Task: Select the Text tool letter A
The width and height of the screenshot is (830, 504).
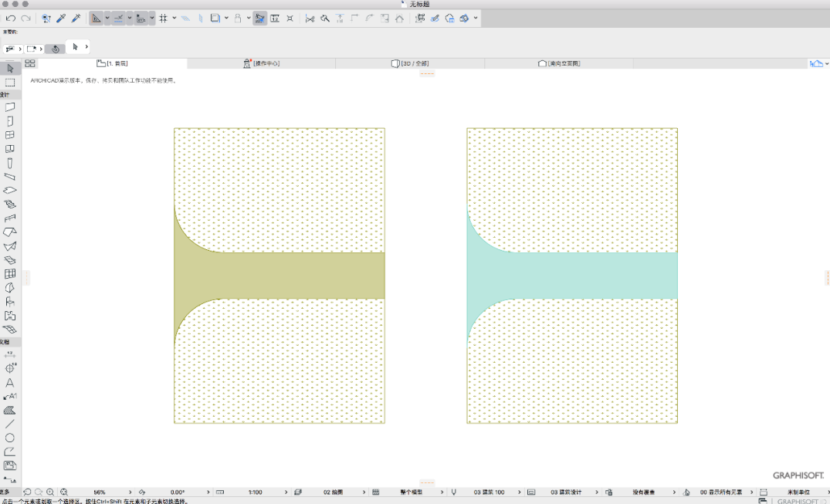Action: coord(10,382)
